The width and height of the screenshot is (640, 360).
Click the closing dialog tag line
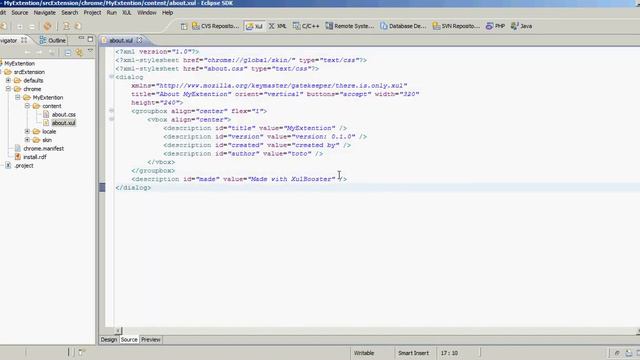(x=133, y=188)
